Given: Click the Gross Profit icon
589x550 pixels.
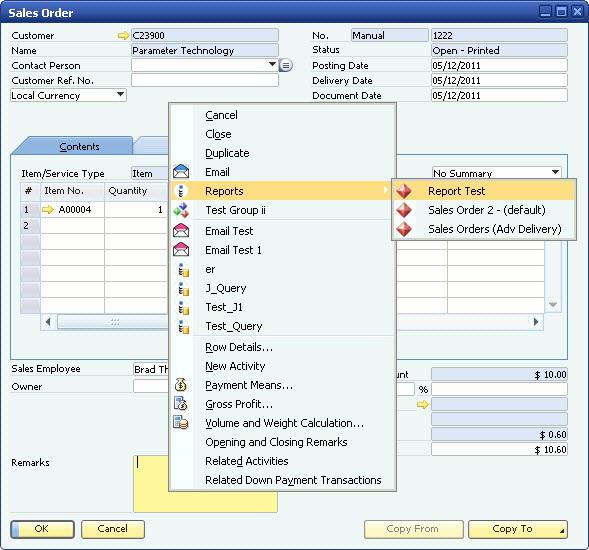Looking at the screenshot, I should [x=181, y=403].
